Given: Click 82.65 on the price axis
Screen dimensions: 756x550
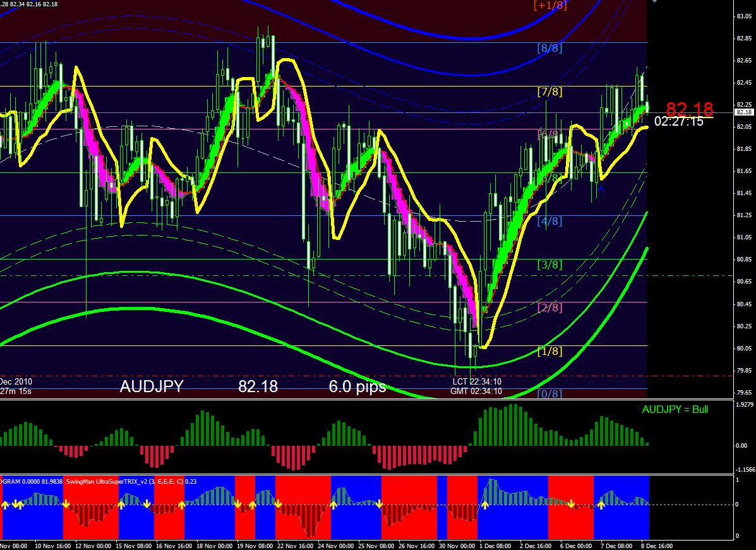Looking at the screenshot, I should pos(744,61).
